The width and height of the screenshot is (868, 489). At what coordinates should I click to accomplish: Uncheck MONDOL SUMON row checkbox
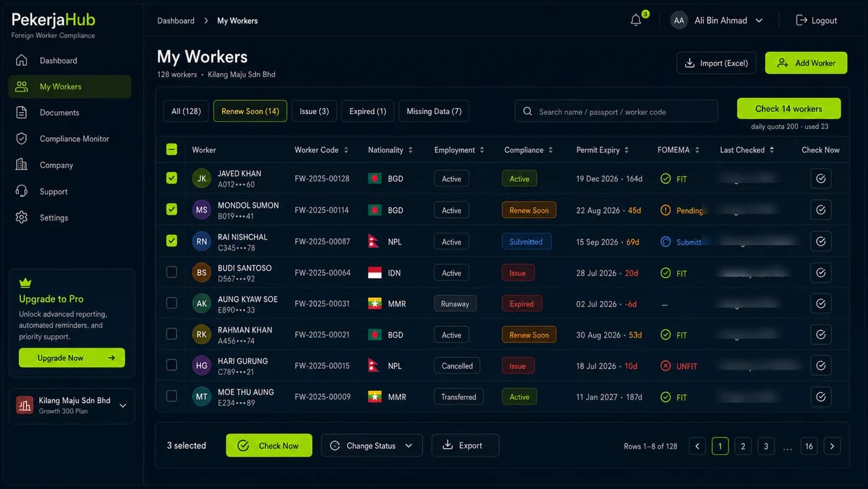click(x=172, y=209)
